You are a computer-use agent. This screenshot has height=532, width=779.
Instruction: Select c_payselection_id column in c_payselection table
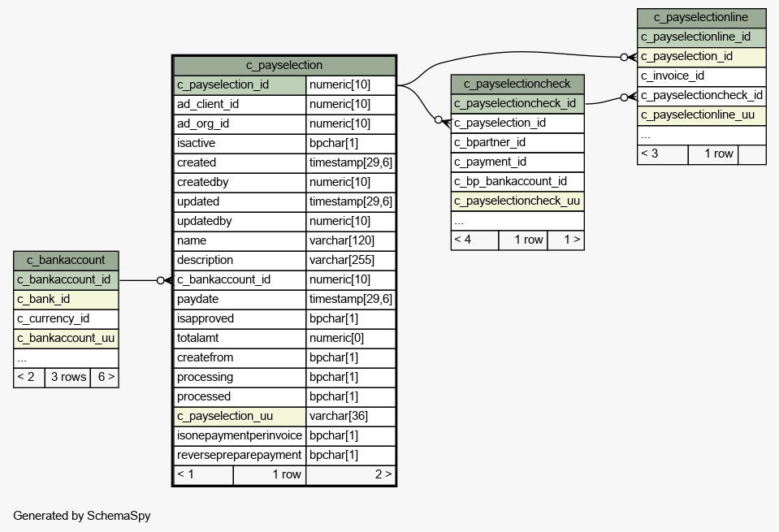point(240,85)
